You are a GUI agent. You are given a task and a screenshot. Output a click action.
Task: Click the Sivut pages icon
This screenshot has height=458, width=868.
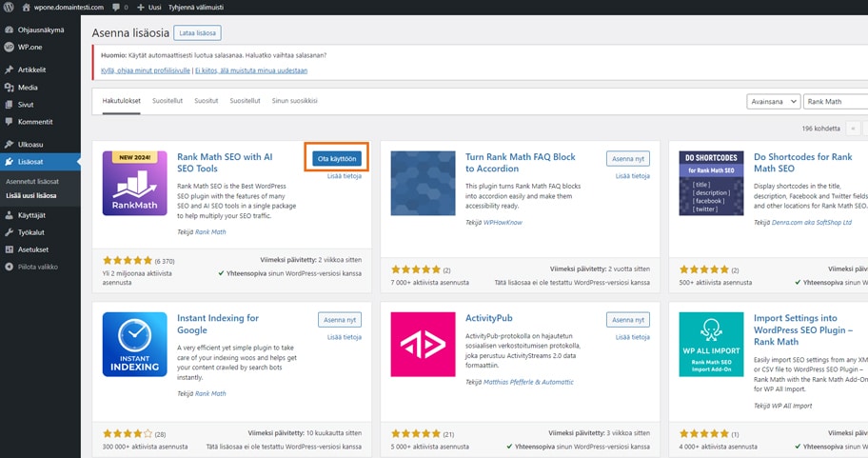[9, 104]
